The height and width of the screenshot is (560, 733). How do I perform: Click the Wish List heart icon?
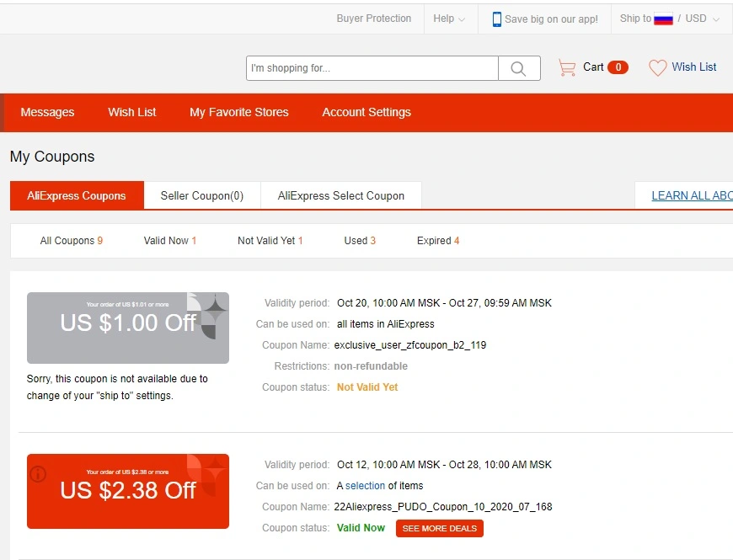(657, 67)
